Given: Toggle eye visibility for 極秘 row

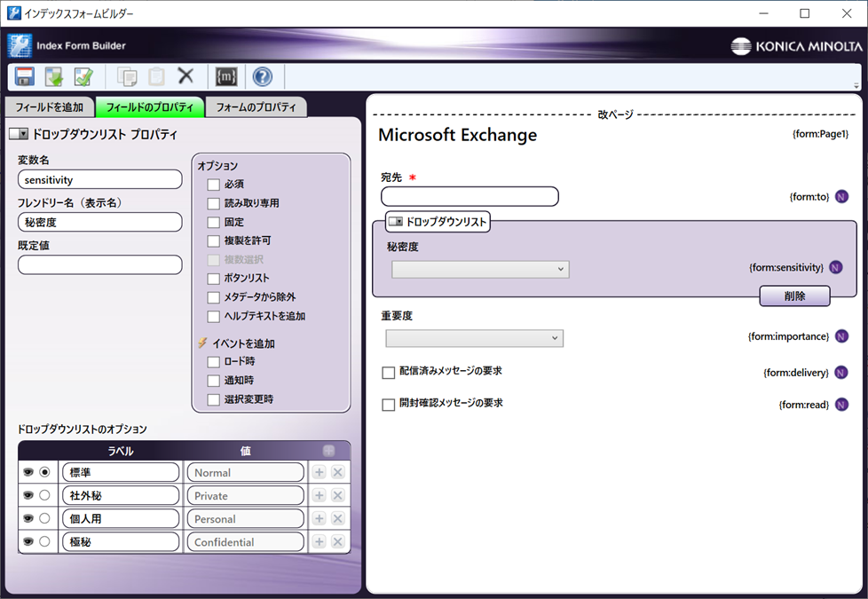Looking at the screenshot, I should pos(28,541).
